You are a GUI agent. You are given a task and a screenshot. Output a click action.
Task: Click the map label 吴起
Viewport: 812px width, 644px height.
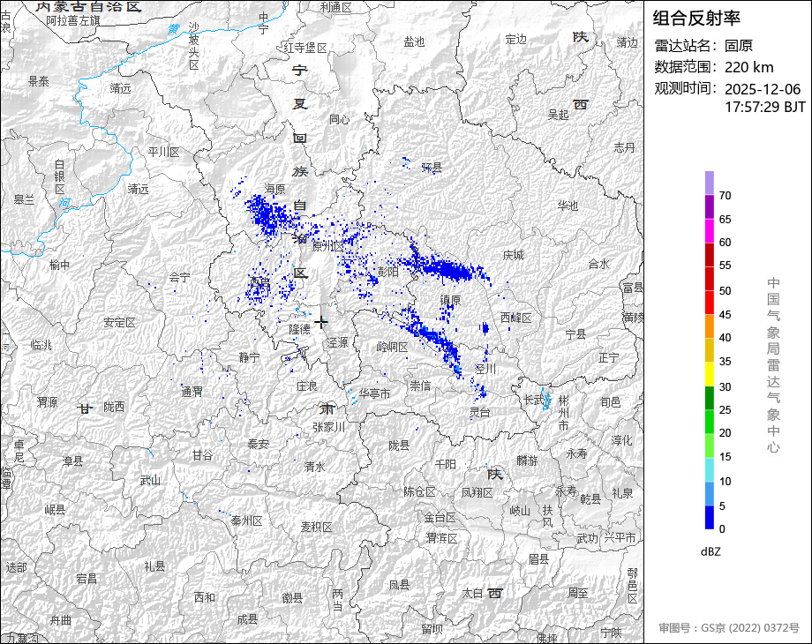tap(558, 115)
